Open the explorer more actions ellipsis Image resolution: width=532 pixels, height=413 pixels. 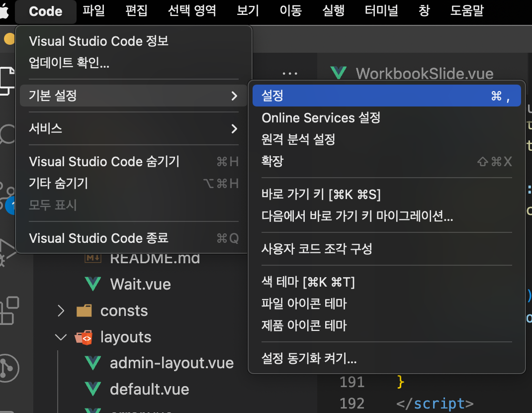pos(290,73)
